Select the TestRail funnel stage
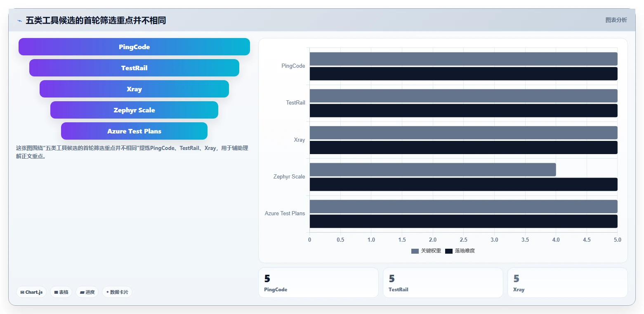644x314 pixels. coord(134,68)
